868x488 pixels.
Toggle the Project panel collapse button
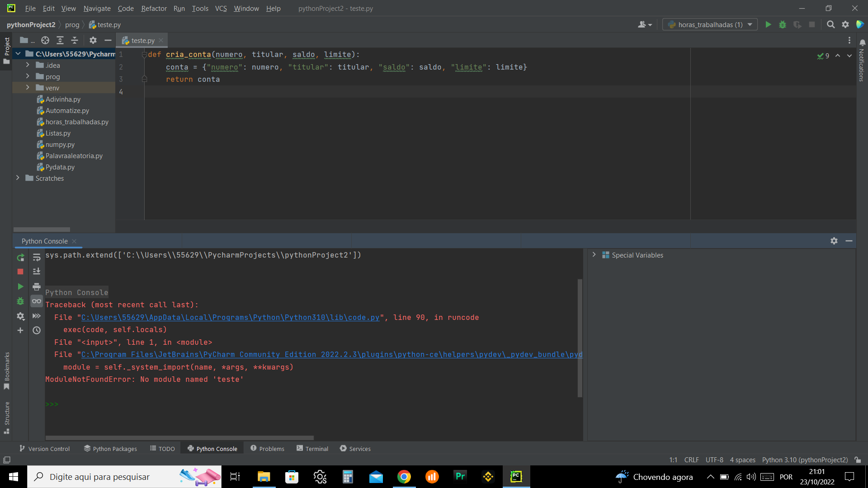coord(107,40)
